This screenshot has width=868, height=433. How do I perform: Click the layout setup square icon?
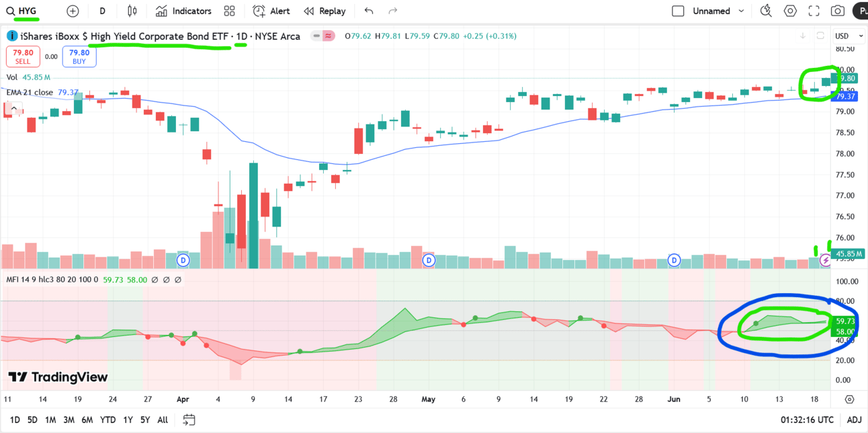coord(679,11)
